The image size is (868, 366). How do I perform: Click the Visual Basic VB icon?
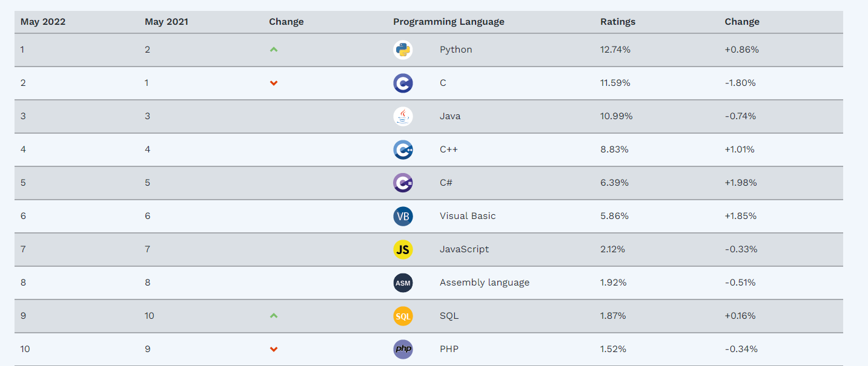click(x=403, y=216)
